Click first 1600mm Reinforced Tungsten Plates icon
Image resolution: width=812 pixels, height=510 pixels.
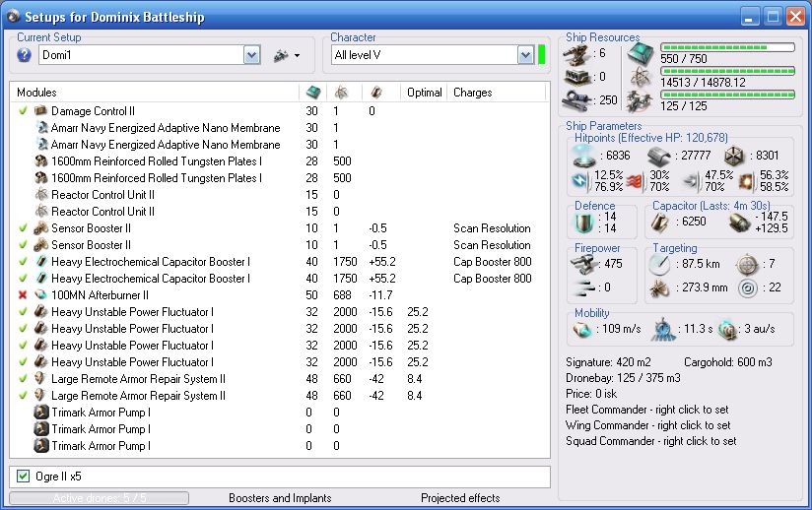coord(41,161)
